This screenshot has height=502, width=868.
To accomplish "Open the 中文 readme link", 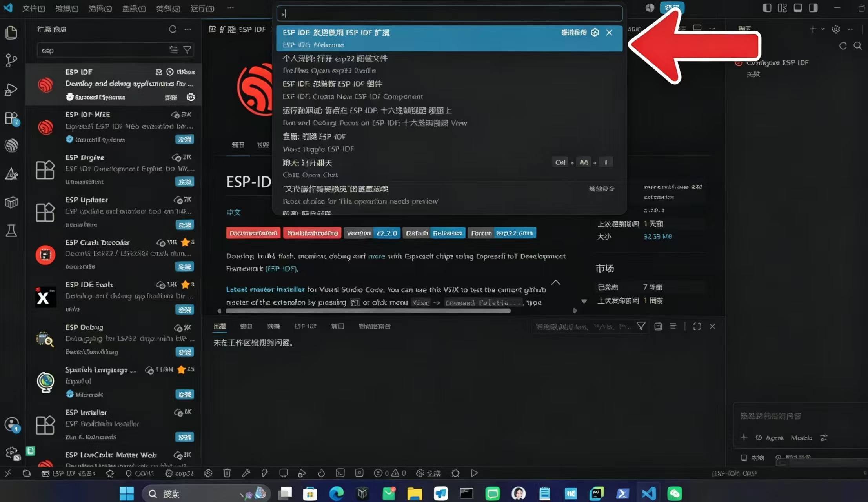I will [x=234, y=212].
